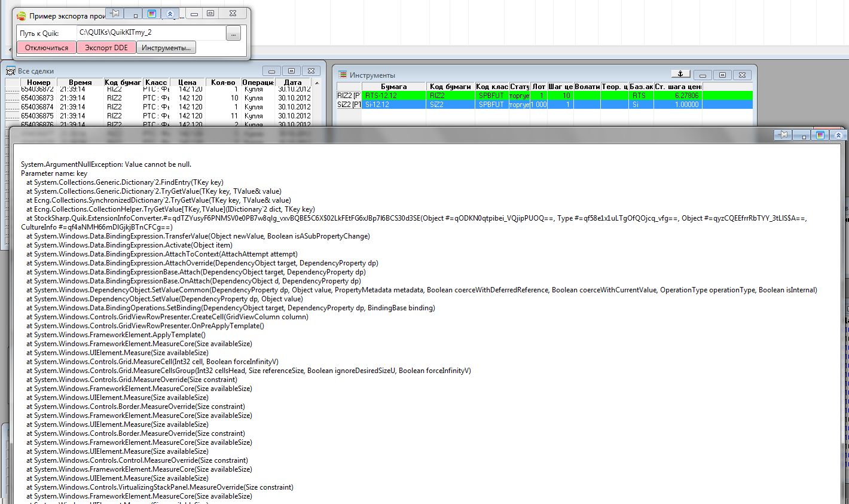
Task: Click the Все сделки window table icon
Action: point(10,71)
